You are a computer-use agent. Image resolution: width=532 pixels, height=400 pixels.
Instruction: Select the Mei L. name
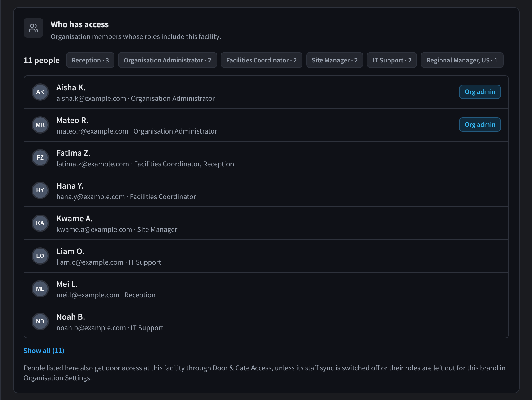point(67,284)
